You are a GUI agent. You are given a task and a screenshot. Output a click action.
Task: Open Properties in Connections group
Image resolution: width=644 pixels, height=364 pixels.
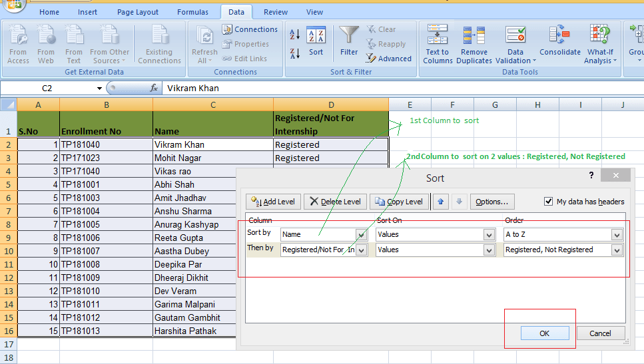click(x=246, y=44)
